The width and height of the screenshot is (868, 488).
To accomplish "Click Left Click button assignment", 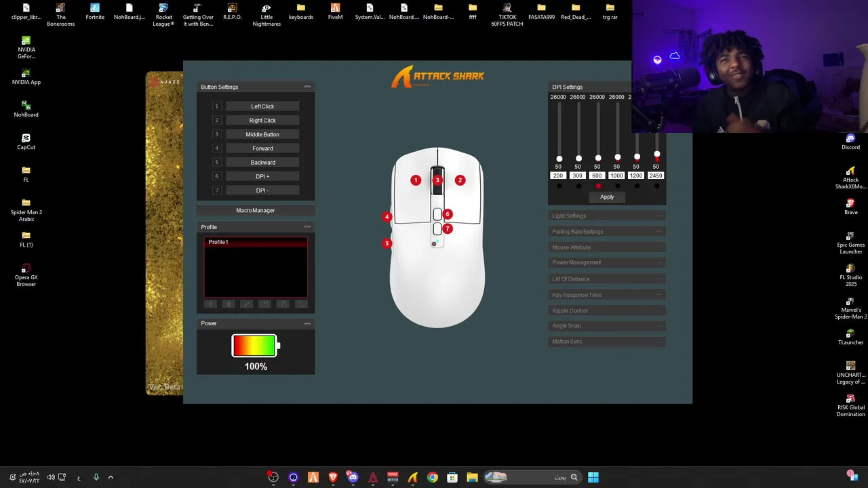I will point(262,106).
